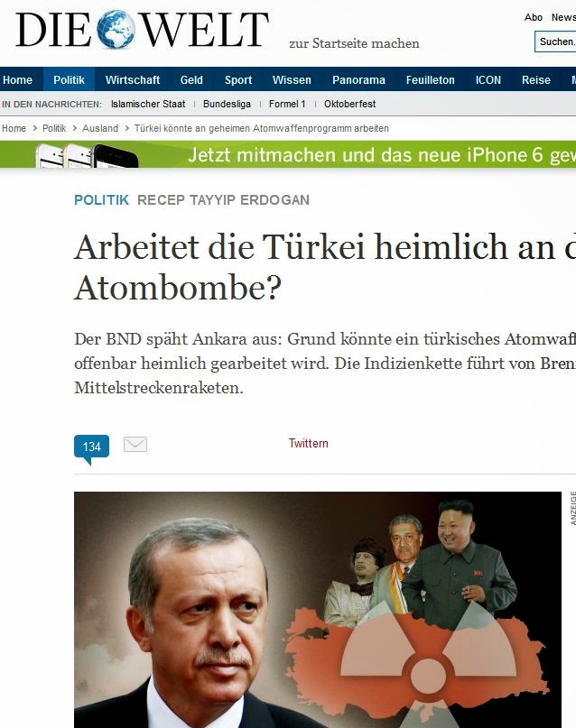
Task: Click the 'zur Startseite machen' link
Action: point(354,43)
